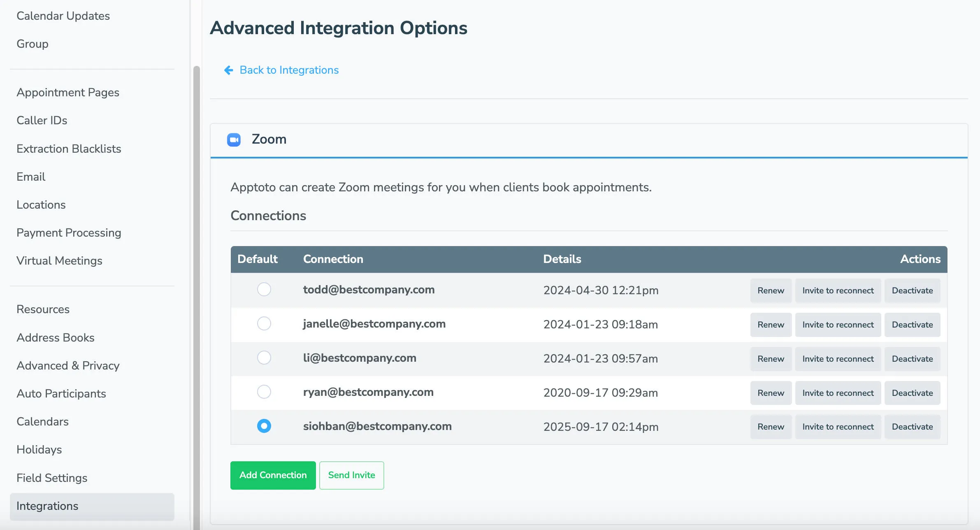Click Send Invite
This screenshot has height=530, width=980.
[x=351, y=475]
